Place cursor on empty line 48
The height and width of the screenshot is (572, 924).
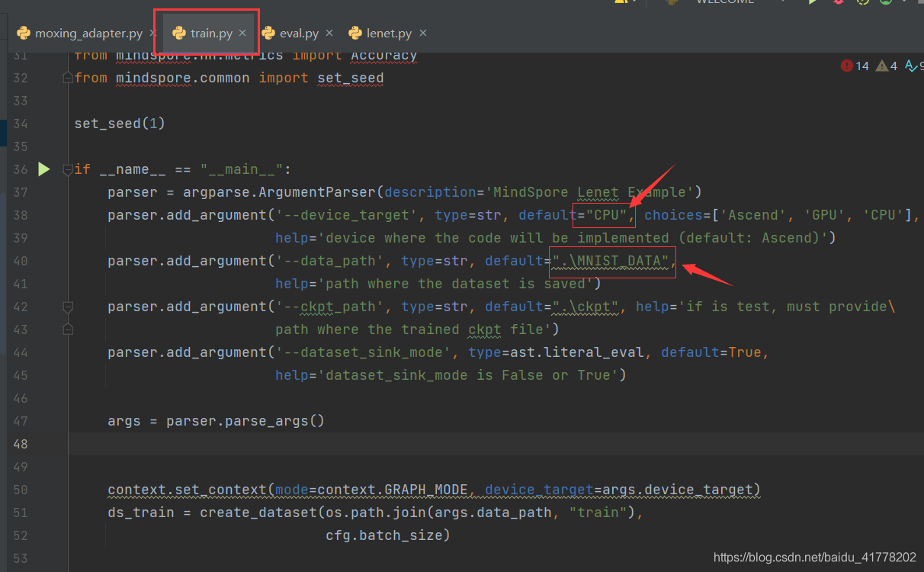[496, 443]
